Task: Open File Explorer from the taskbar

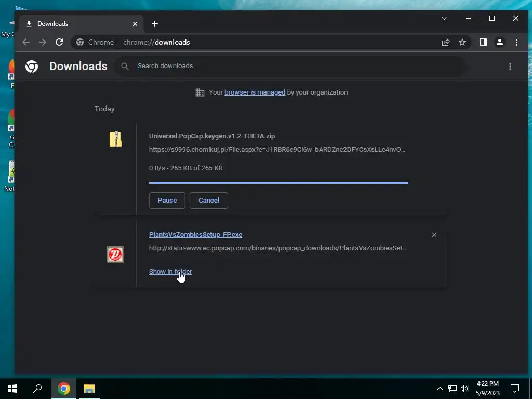Action: coord(89,389)
